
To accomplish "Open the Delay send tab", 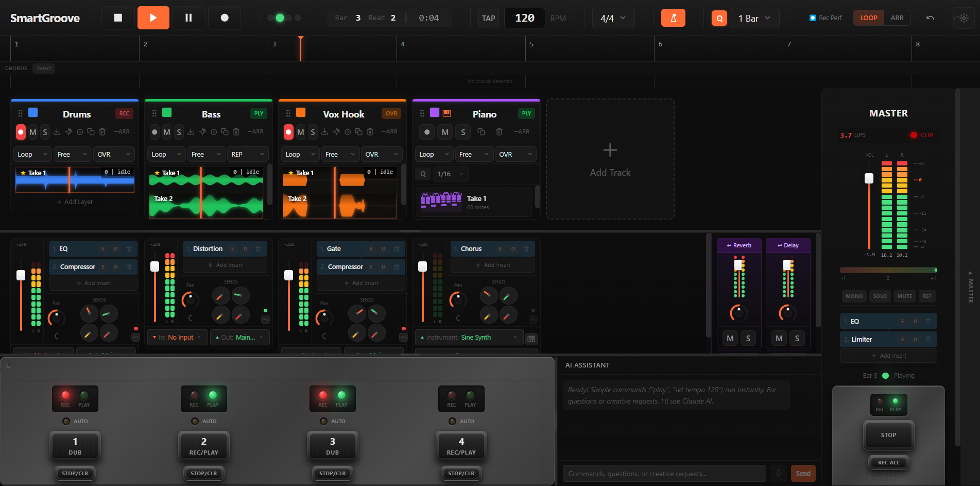I will pyautogui.click(x=787, y=246).
